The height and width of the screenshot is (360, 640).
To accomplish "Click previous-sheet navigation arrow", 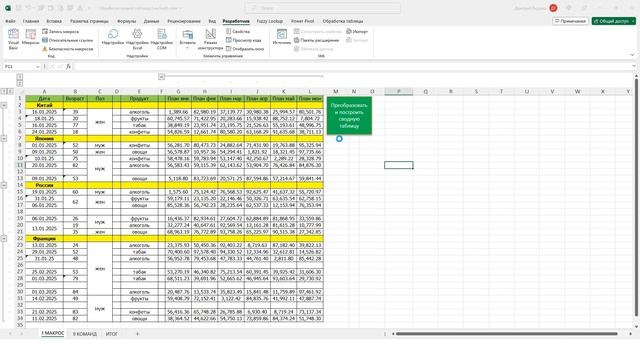I will coord(11,334).
